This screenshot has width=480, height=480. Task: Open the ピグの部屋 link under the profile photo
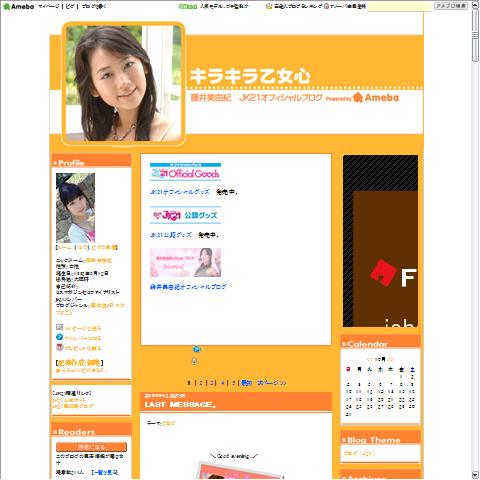tap(104, 247)
